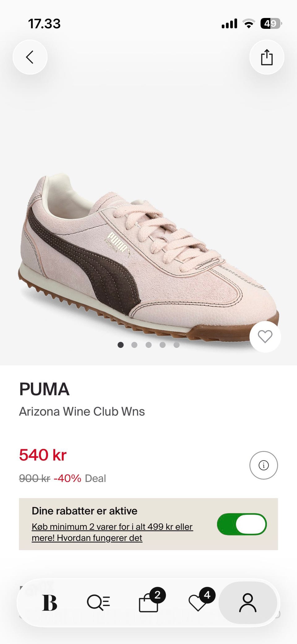Tap the 'Arizona Wine Club Wns' title

point(82,411)
